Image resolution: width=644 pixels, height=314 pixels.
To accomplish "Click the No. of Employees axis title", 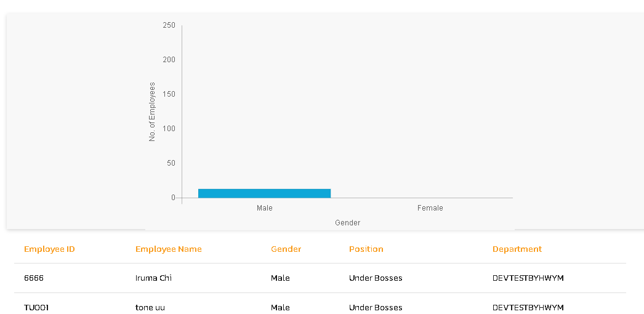I will pyautogui.click(x=152, y=112).
